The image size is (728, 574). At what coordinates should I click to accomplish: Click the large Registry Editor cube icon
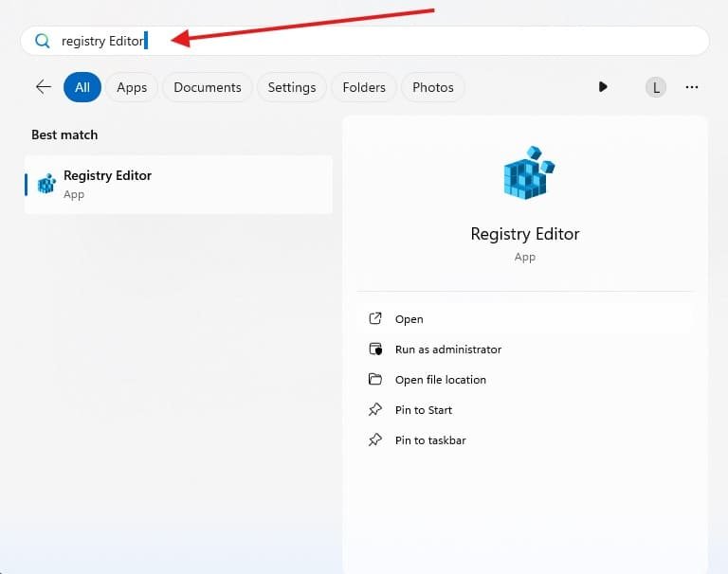[x=529, y=172]
